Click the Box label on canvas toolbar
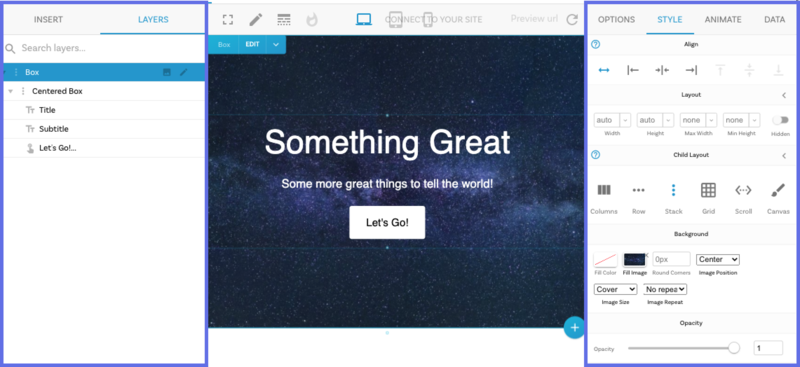800x367 pixels. (224, 45)
